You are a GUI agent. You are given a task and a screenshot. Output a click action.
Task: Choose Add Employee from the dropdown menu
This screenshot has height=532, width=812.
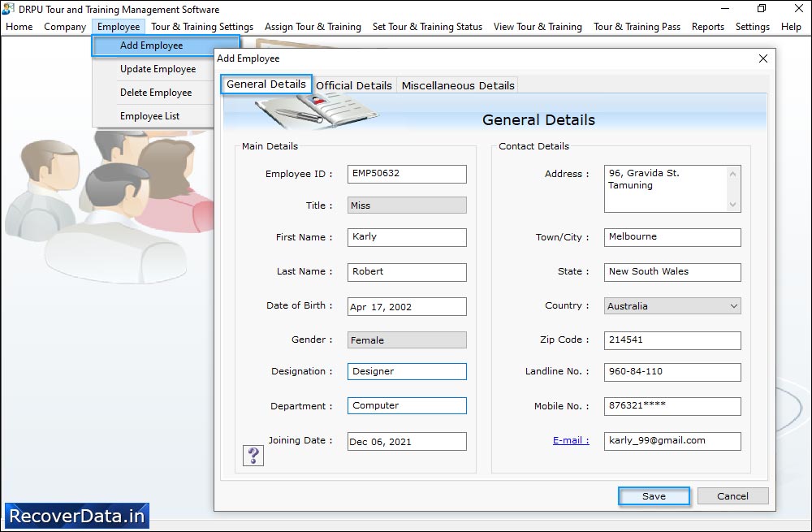pos(166,45)
